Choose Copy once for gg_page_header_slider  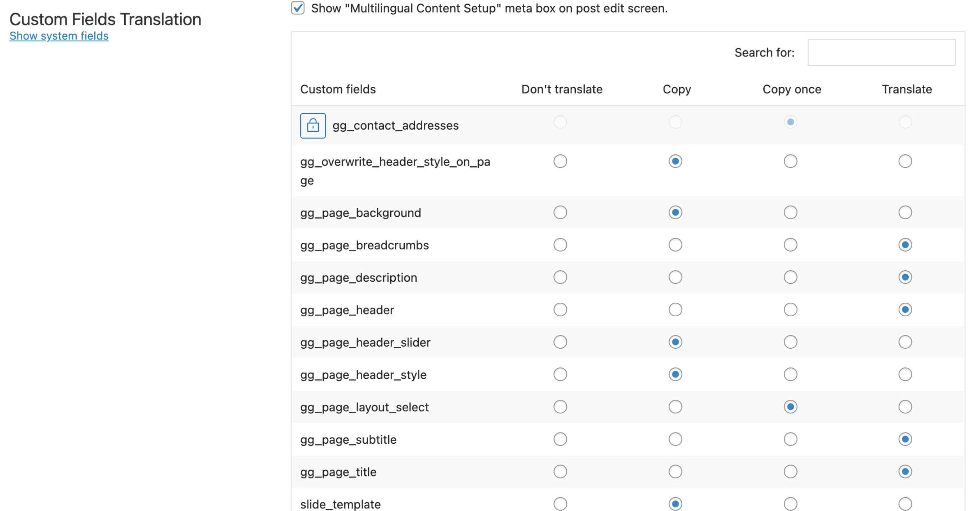790,342
